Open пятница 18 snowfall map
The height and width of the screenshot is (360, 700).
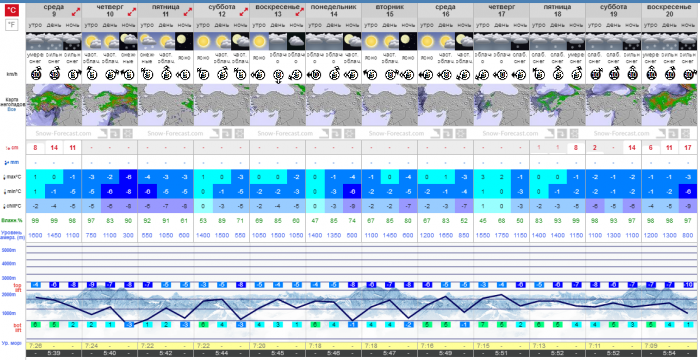pyautogui.click(x=557, y=105)
